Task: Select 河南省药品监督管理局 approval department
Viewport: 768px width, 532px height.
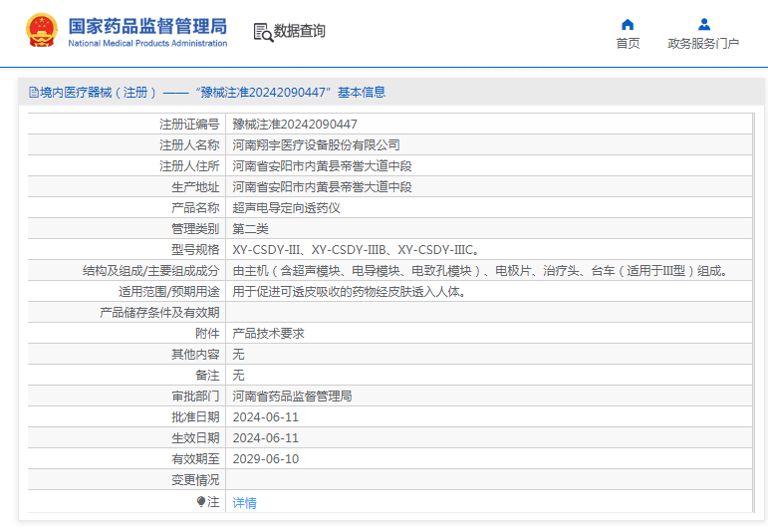Action: (292, 397)
